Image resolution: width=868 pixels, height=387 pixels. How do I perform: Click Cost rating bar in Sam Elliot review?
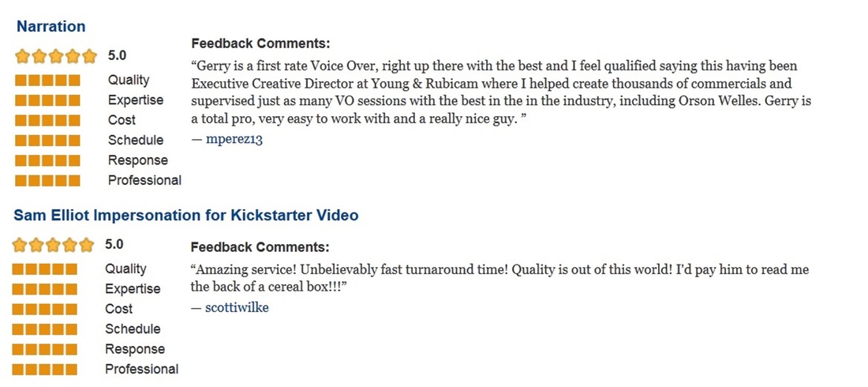click(45, 309)
